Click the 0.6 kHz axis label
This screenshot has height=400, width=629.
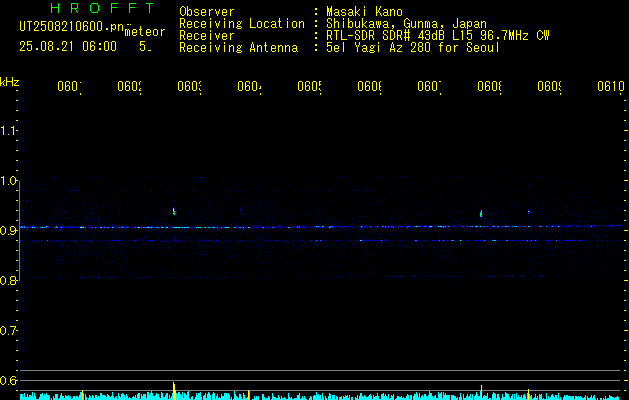click(8, 380)
